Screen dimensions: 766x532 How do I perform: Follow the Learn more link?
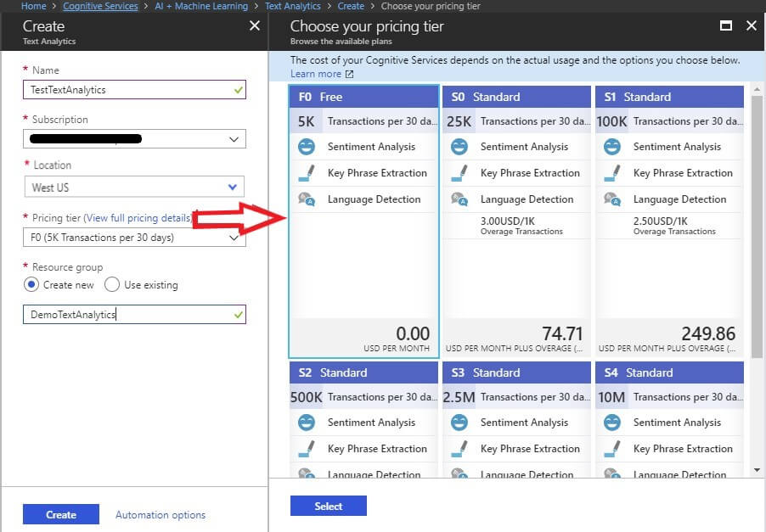pyautogui.click(x=316, y=74)
